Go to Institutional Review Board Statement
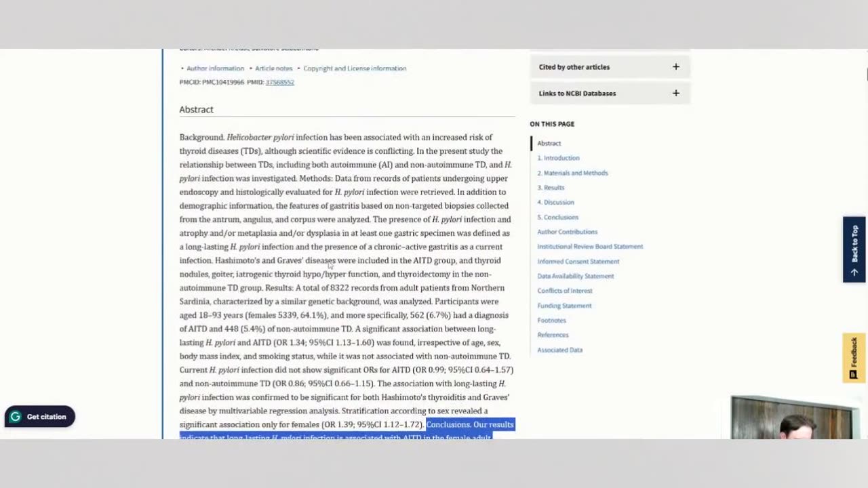Image resolution: width=868 pixels, height=488 pixels. pyautogui.click(x=590, y=247)
